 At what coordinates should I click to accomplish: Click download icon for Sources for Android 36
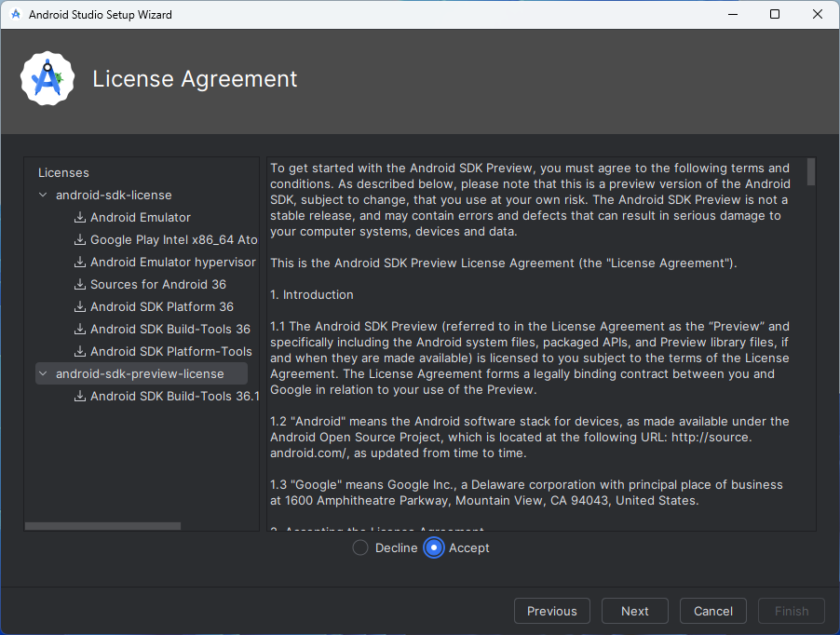[79, 284]
